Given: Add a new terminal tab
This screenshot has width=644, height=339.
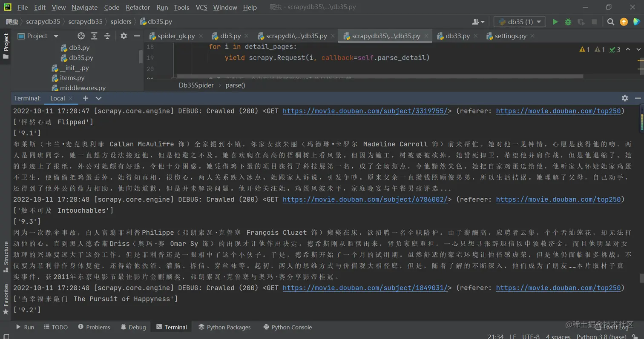Looking at the screenshot, I should [x=85, y=98].
